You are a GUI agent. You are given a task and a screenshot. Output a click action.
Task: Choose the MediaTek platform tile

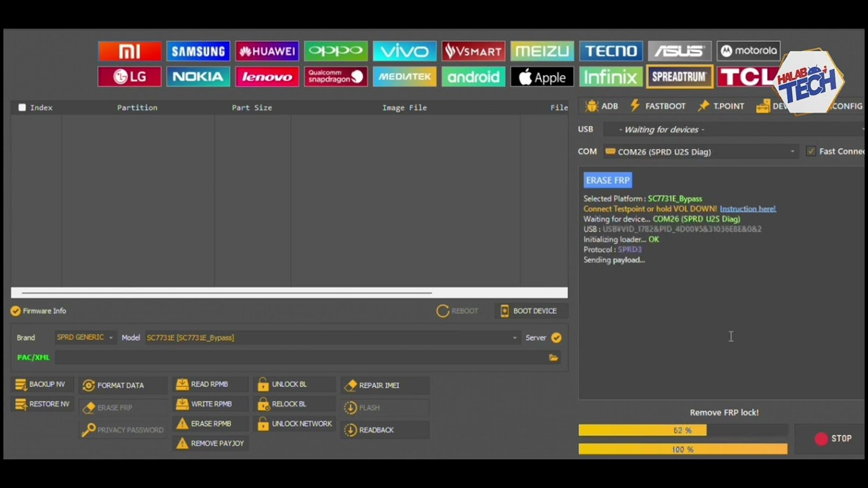coord(405,77)
